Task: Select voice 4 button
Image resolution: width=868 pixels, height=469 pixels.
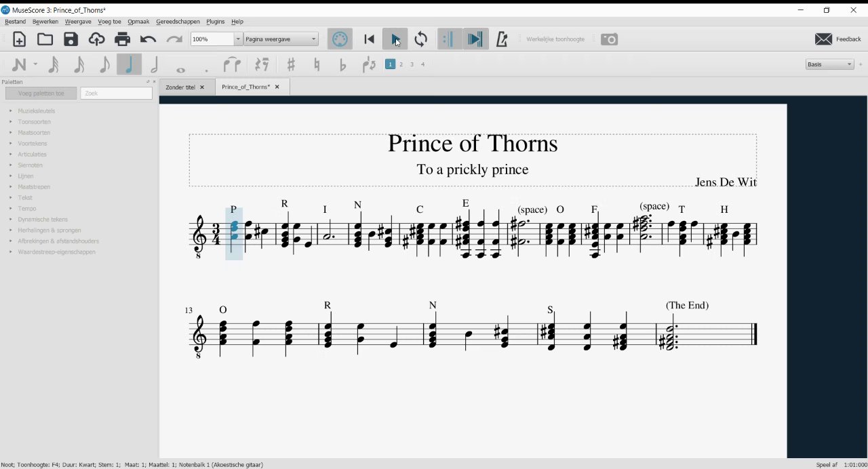Action: click(x=422, y=64)
